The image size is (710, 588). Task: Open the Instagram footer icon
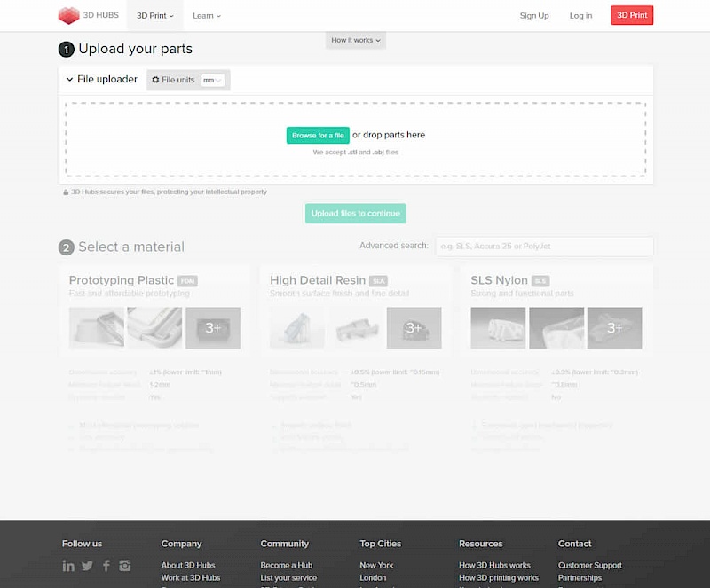coord(125,566)
